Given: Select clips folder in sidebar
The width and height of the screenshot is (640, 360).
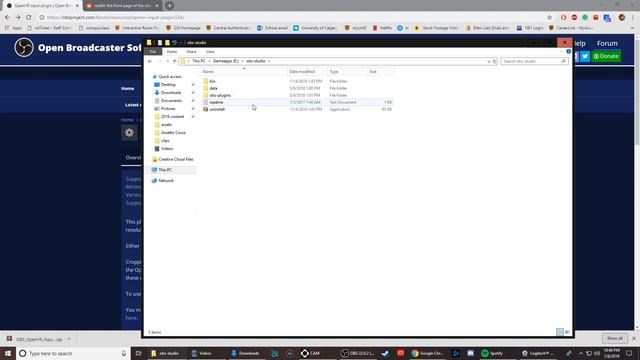Looking at the screenshot, I should (x=165, y=141).
